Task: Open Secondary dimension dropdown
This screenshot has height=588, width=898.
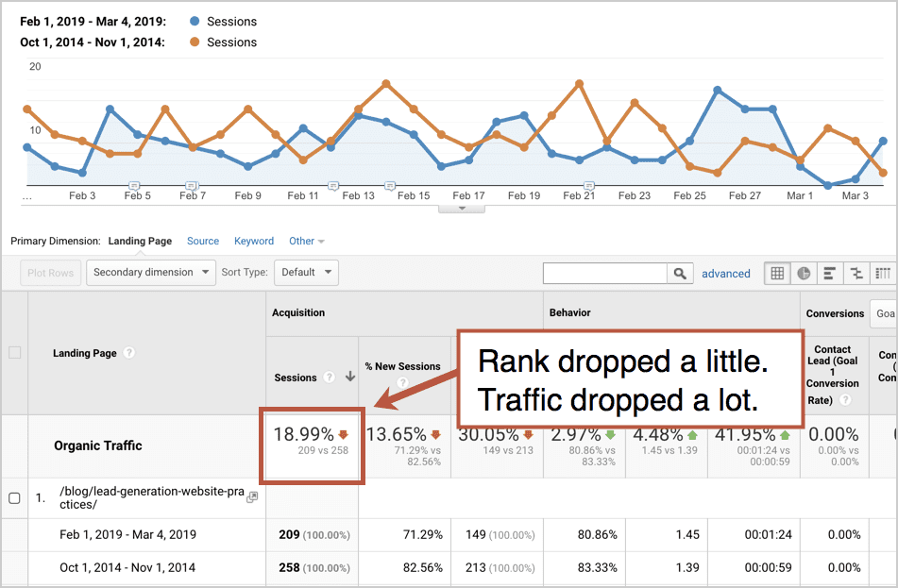Action: point(151,273)
